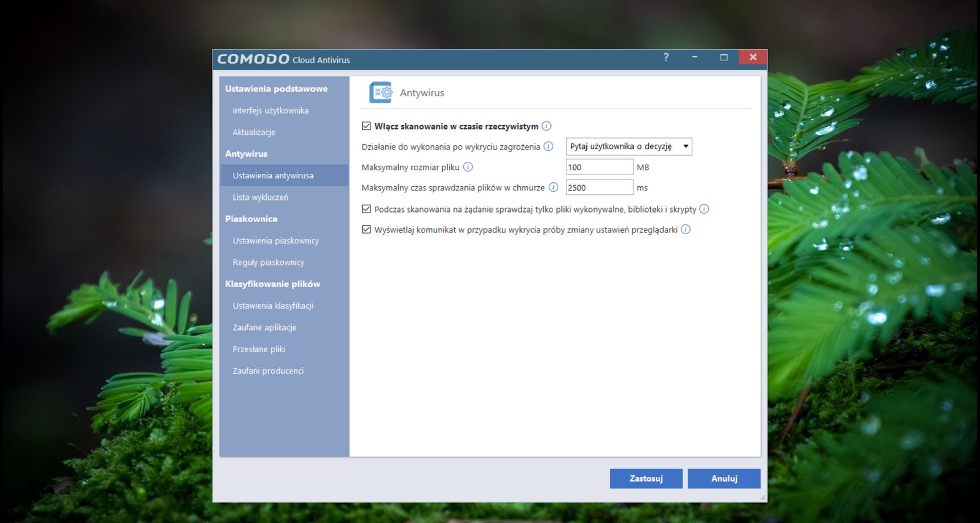Screen dimensions: 980x523
Task: Open Aktualizacje settings page
Action: [x=254, y=132]
